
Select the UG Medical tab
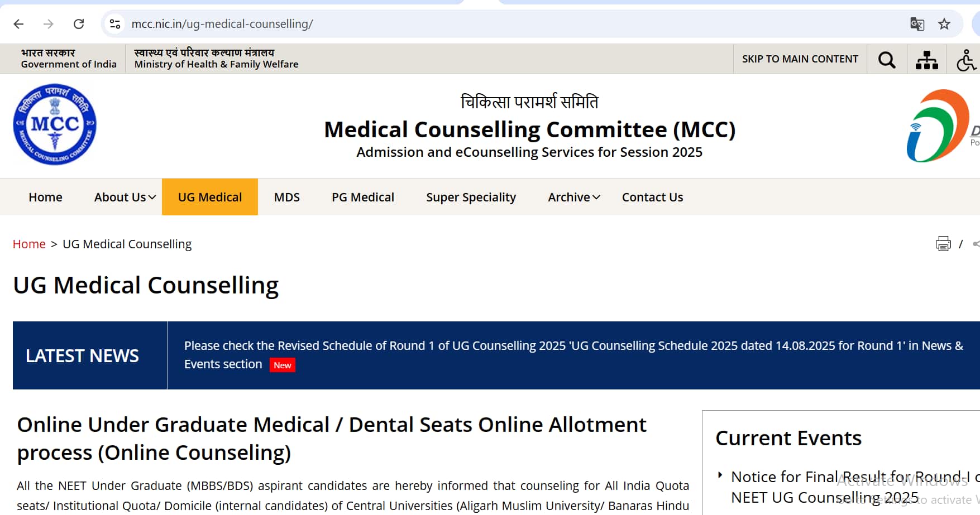click(210, 197)
